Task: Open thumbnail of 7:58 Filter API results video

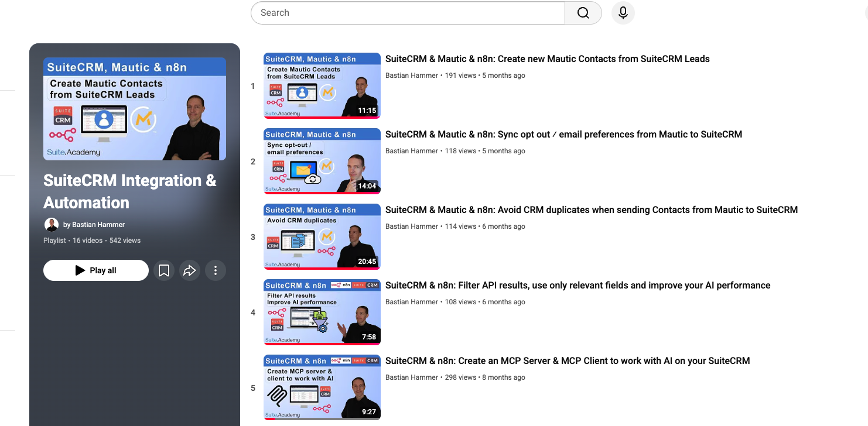Action: (x=322, y=312)
